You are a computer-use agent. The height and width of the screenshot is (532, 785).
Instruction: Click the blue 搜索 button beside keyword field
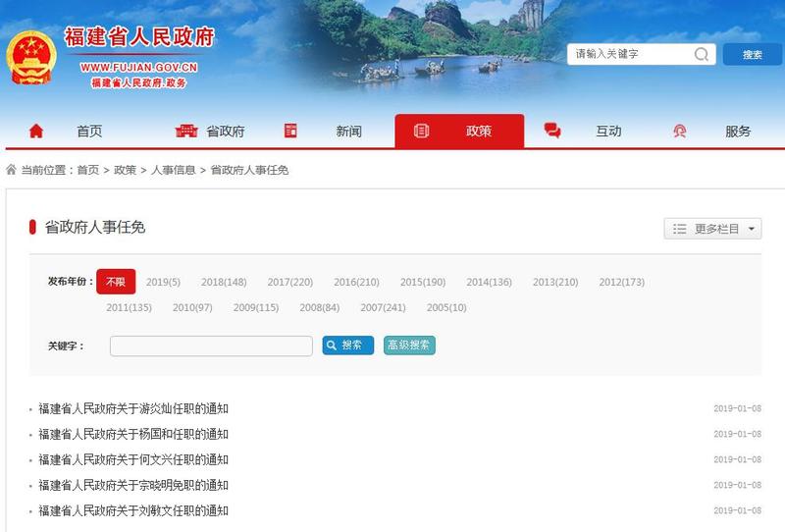[348, 346]
